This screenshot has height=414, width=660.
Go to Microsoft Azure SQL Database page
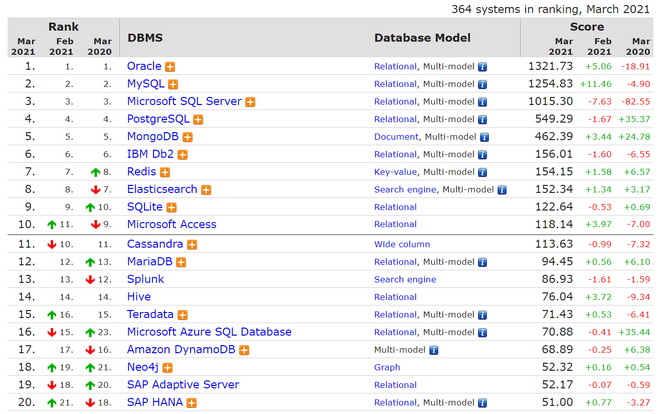tap(209, 332)
